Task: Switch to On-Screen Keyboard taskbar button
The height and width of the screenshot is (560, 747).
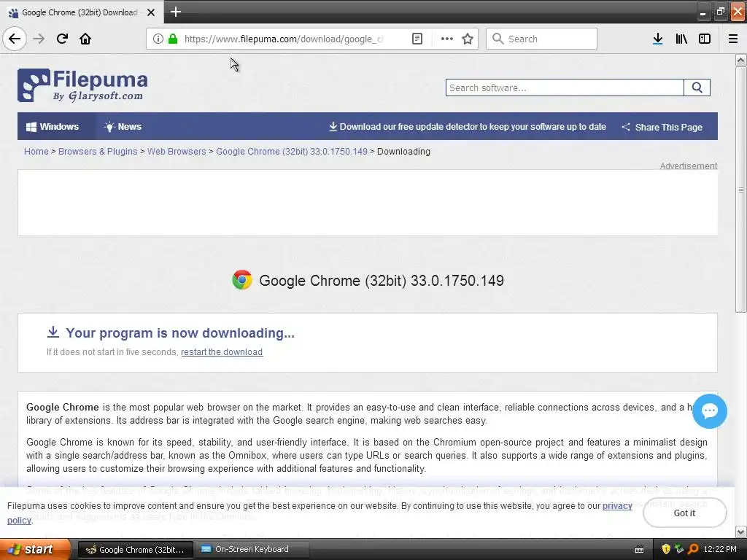Action: click(252, 550)
